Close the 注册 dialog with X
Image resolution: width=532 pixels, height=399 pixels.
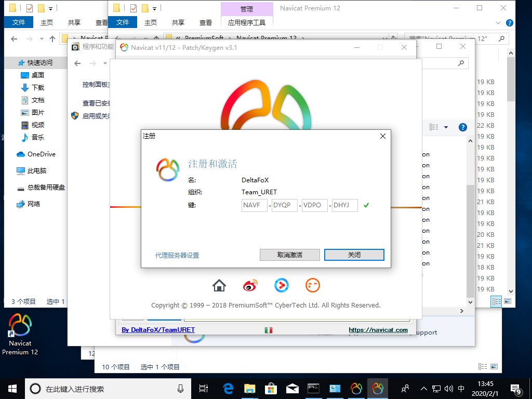[383, 136]
